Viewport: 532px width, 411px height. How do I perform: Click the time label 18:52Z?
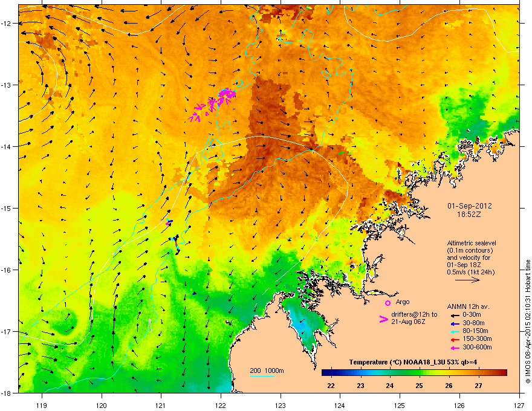[x=470, y=215]
